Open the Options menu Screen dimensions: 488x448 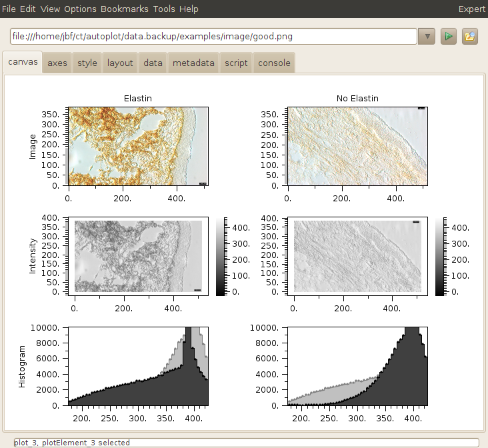pyautogui.click(x=80, y=9)
